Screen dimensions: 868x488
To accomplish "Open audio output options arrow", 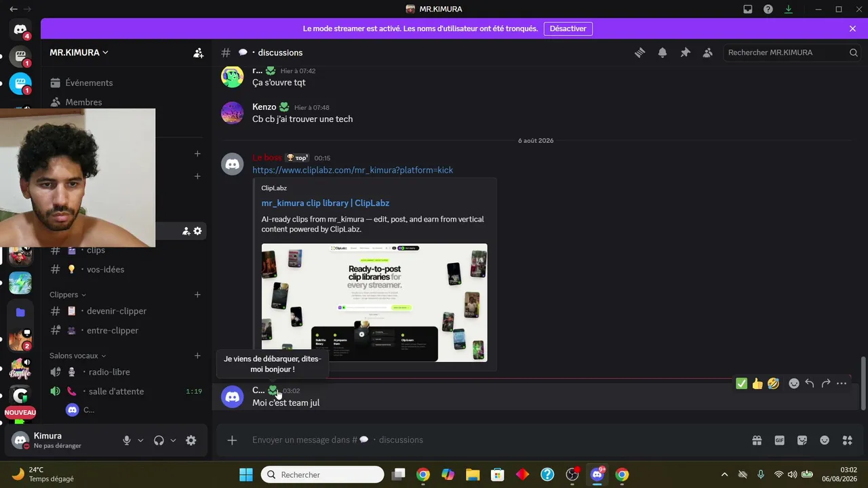I will pyautogui.click(x=173, y=441).
